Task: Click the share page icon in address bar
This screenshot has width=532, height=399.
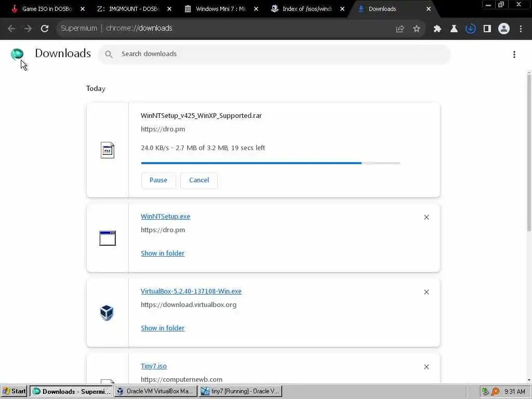Action: click(x=400, y=29)
